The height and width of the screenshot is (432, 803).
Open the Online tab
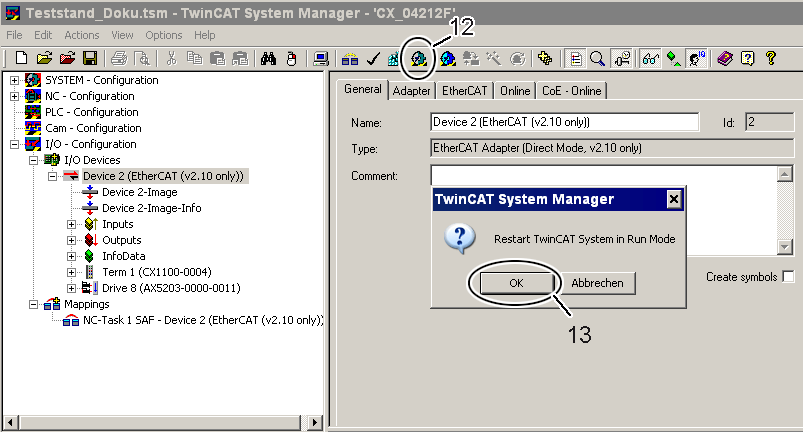pyautogui.click(x=515, y=91)
